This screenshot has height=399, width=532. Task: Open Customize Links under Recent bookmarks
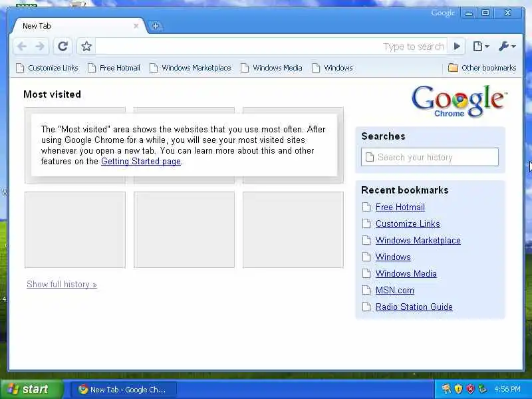click(408, 223)
